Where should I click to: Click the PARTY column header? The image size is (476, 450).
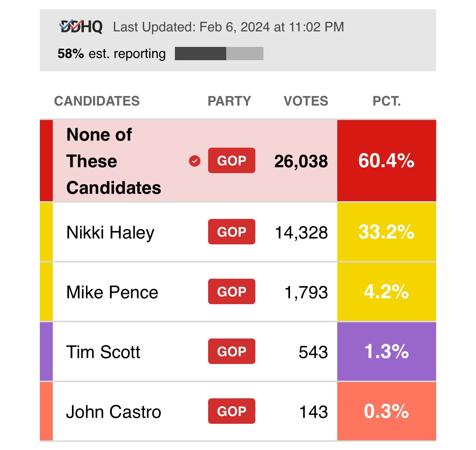(229, 101)
